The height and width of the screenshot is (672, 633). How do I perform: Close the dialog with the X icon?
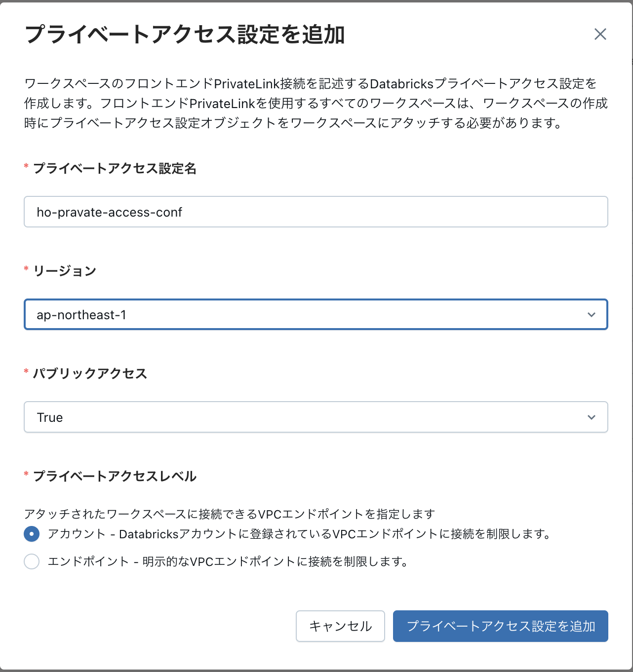click(600, 34)
